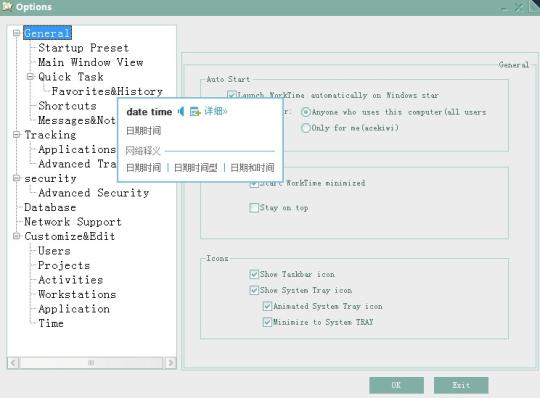Open Projects under Customize&Edit
The height and width of the screenshot is (398, 540).
tap(64, 265)
